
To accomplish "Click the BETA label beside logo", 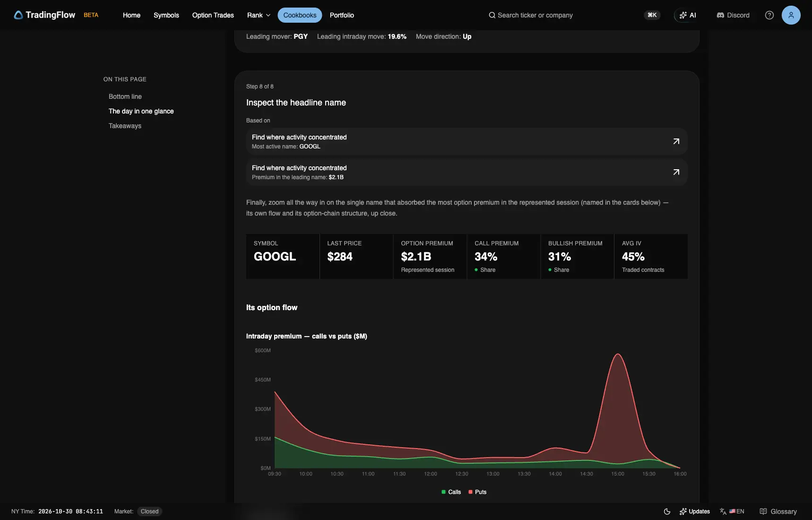I will point(91,15).
